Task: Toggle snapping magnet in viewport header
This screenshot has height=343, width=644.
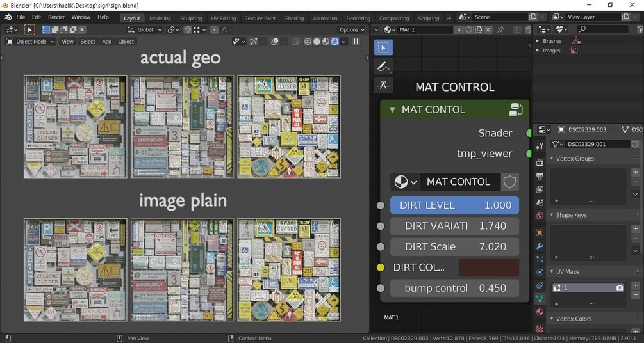Action: 187,29
